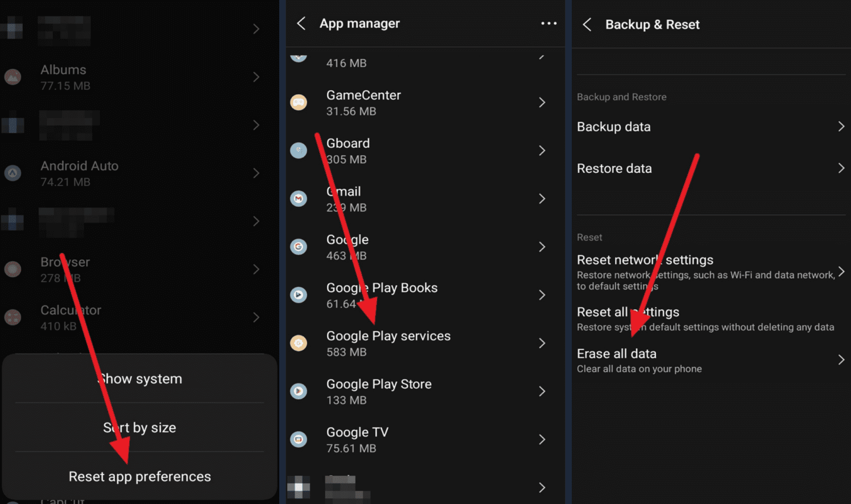Screen dimensions: 851x504
Task: Tap the Google Play Books icon
Action: [x=298, y=295]
